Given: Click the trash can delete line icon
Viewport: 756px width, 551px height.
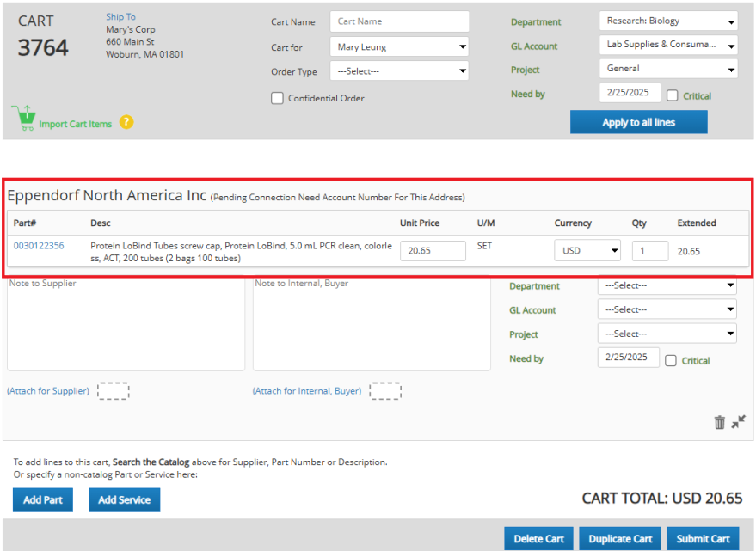Looking at the screenshot, I should (x=719, y=422).
